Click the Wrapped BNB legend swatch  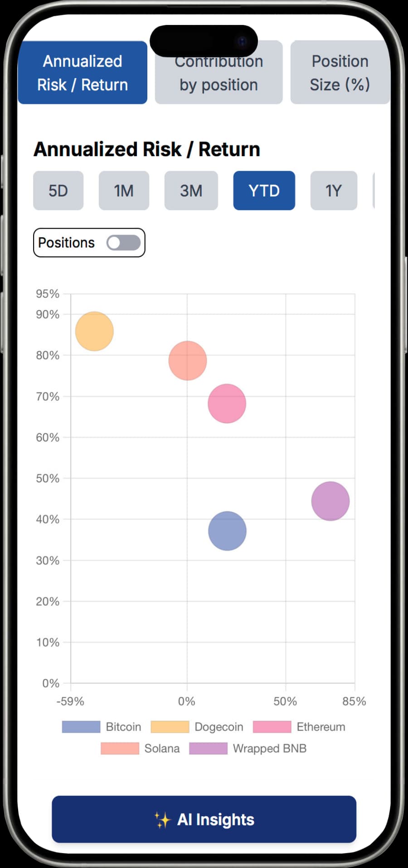coord(208,748)
